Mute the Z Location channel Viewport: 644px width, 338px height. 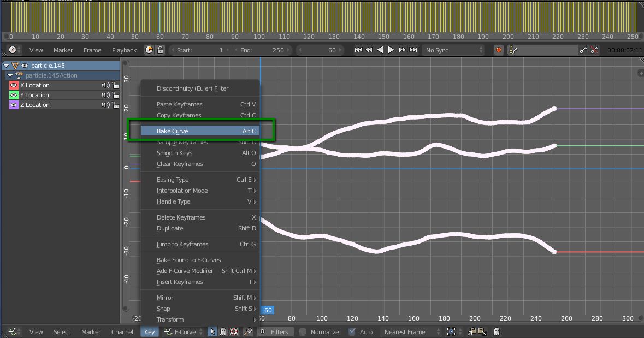click(105, 105)
